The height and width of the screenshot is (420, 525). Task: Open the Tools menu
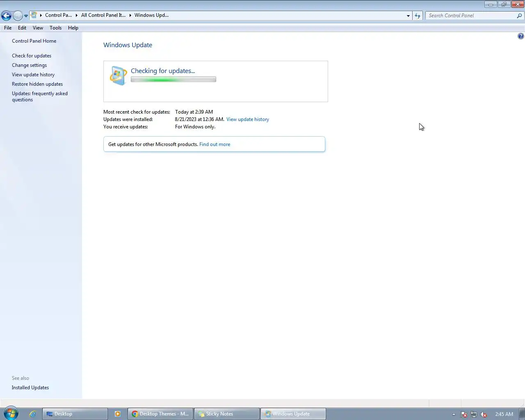55,28
